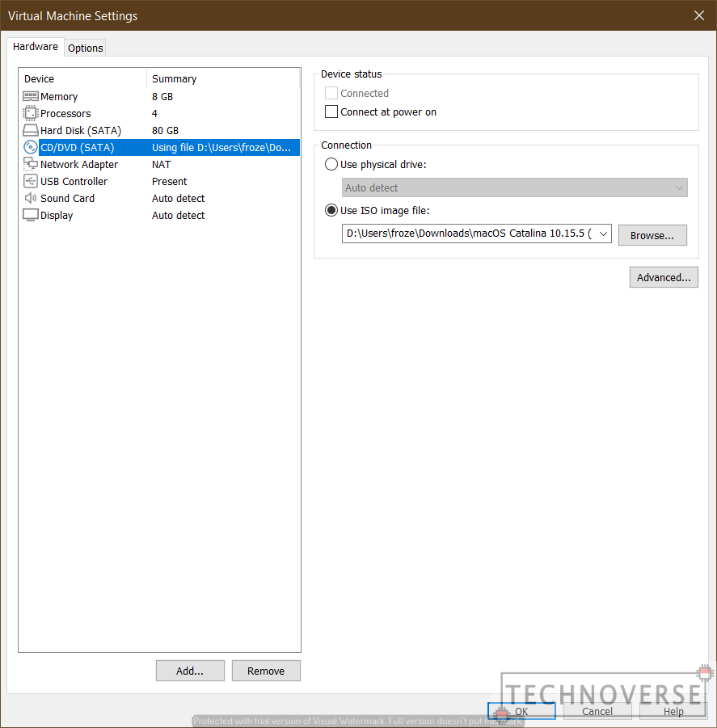Confirm with the OK button
Image resolution: width=717 pixels, height=728 pixels.
521,711
